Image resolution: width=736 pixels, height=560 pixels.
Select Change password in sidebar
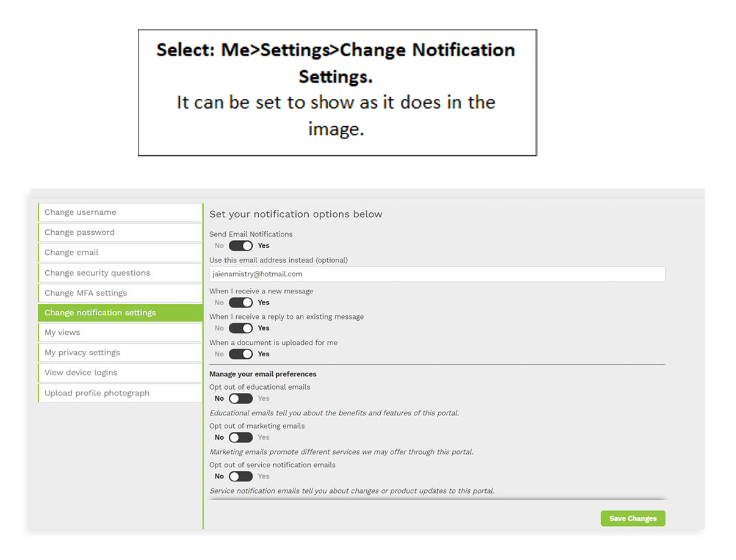120,232
